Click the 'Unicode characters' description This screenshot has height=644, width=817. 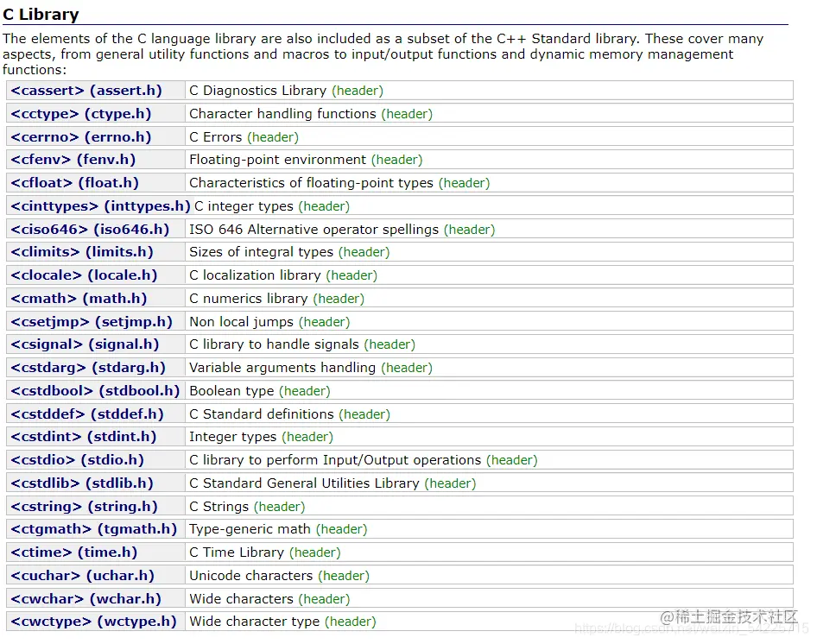pyautogui.click(x=250, y=576)
